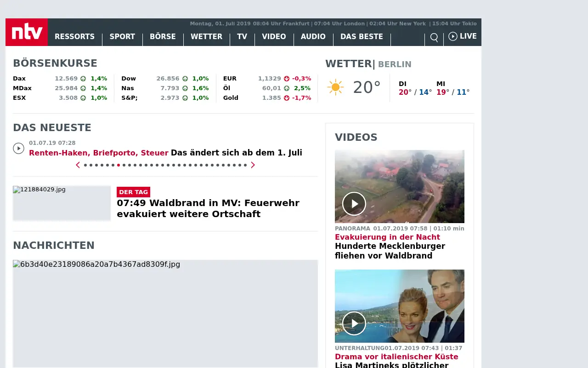Click the Nas up-arrow indicator
Screen dimensions: 588x368
point(185,88)
